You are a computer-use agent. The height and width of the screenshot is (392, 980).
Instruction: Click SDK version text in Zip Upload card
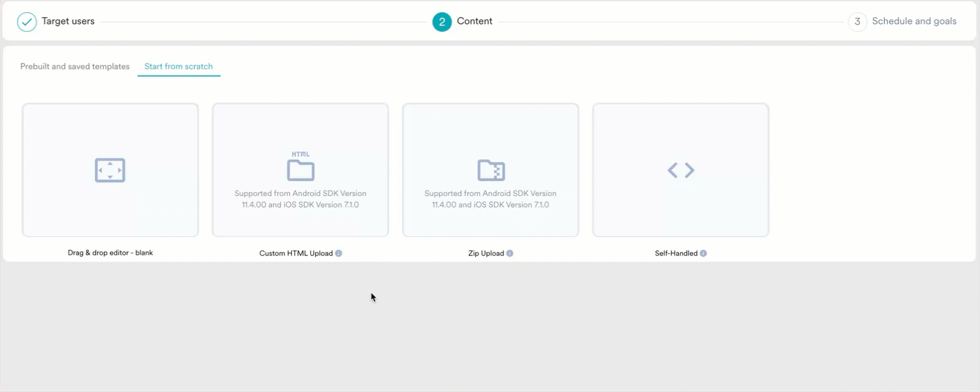coord(491,199)
